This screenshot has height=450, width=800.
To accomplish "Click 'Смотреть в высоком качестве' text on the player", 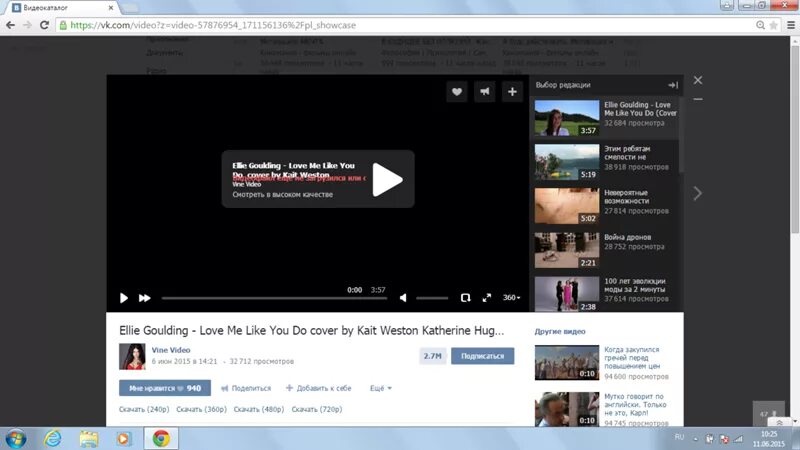I will pos(283,194).
